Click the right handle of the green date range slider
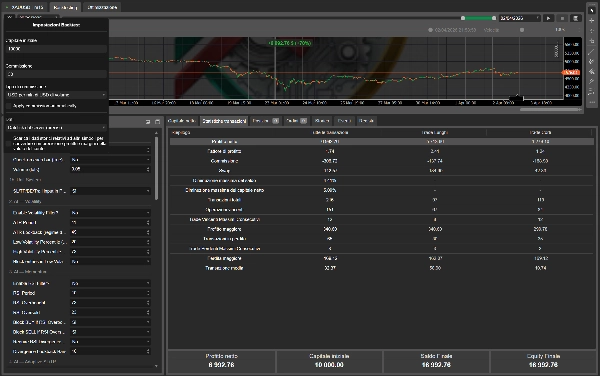The image size is (600, 376). 494,18
